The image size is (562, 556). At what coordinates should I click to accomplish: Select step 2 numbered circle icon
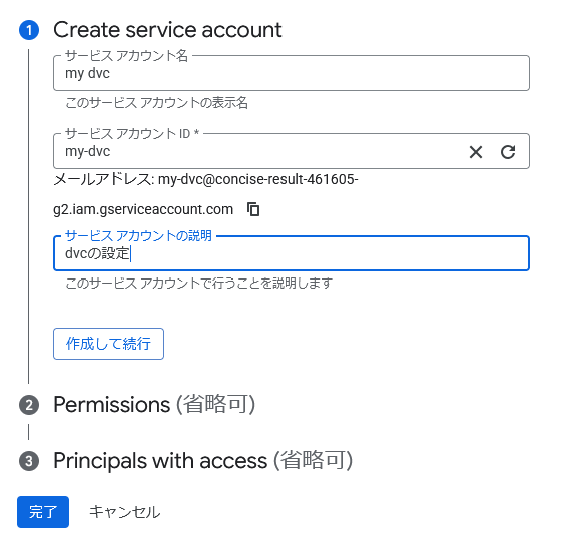tap(29, 405)
